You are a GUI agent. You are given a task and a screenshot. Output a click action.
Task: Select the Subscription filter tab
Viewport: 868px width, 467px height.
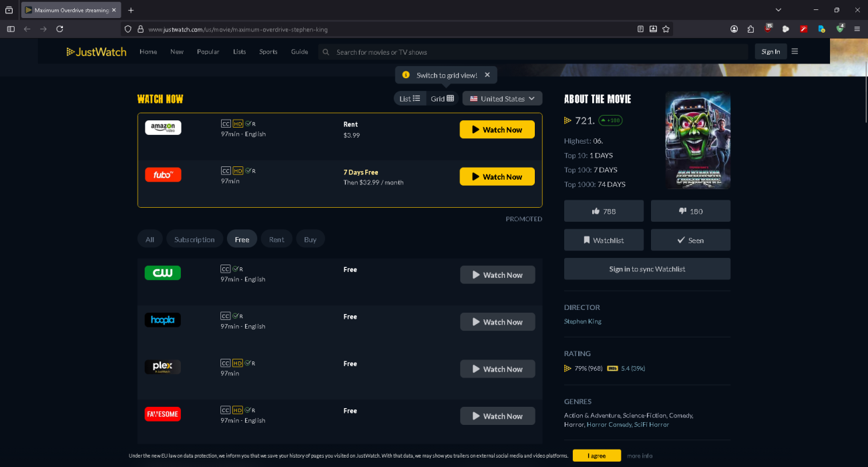pyautogui.click(x=194, y=239)
